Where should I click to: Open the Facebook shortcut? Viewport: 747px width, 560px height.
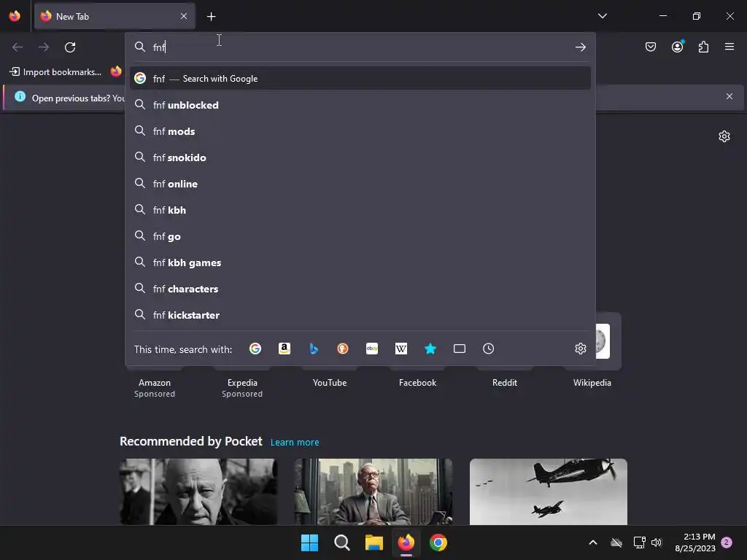(x=417, y=382)
